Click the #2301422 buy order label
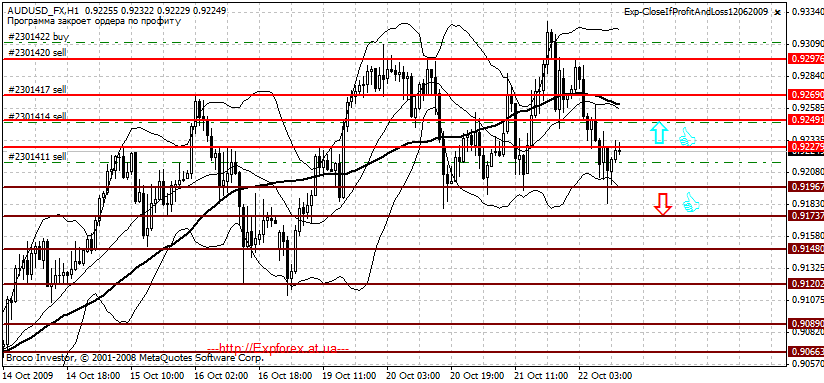The width and height of the screenshot is (824, 383). 39,37
